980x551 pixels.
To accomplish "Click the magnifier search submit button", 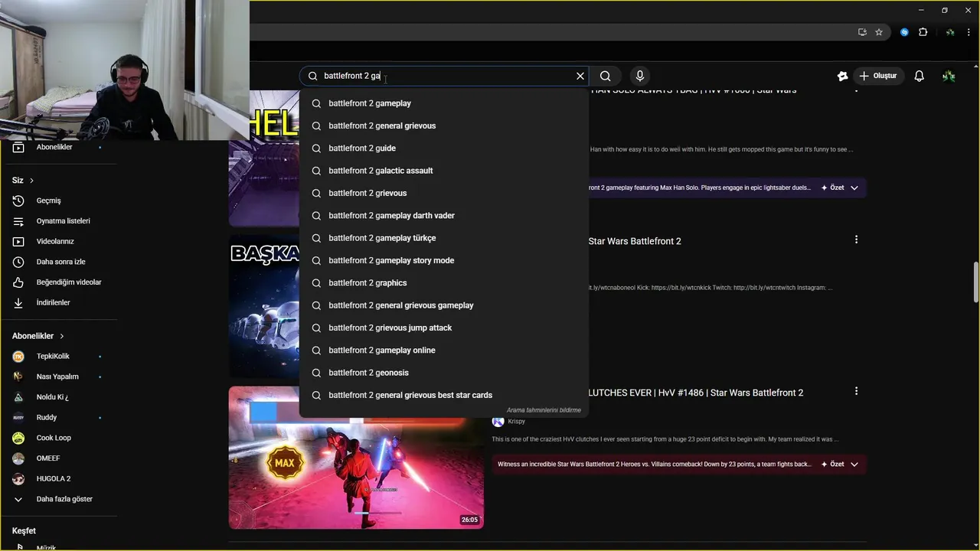I will (x=606, y=76).
